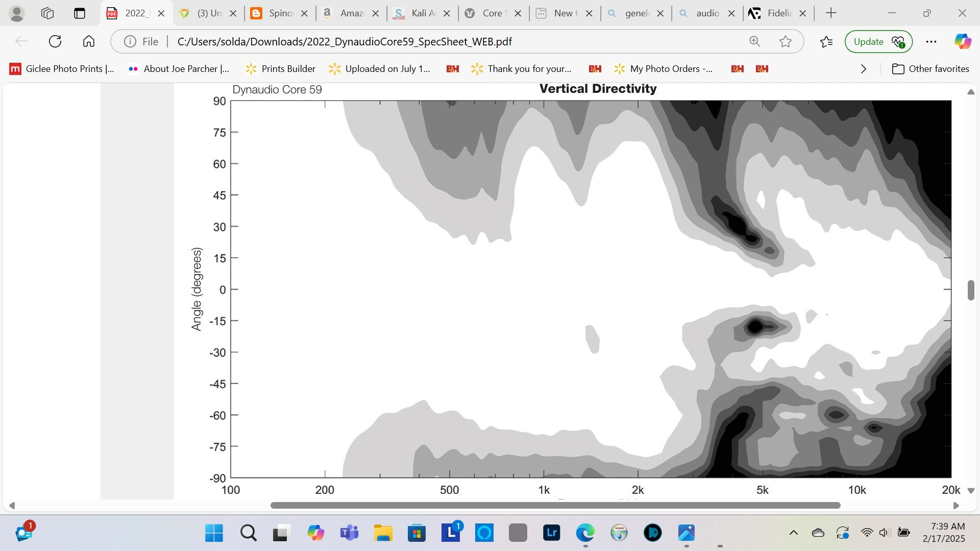The image size is (980, 551).
Task: Open File Explorer on the taskbar
Action: click(x=383, y=533)
